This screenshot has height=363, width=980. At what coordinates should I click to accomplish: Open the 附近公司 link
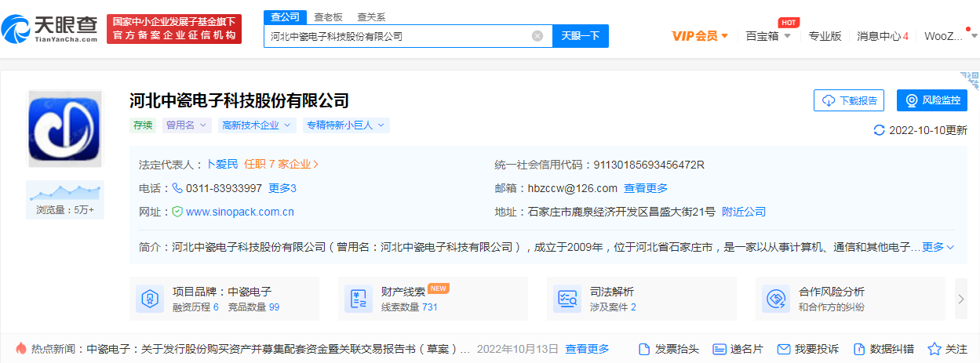point(744,212)
